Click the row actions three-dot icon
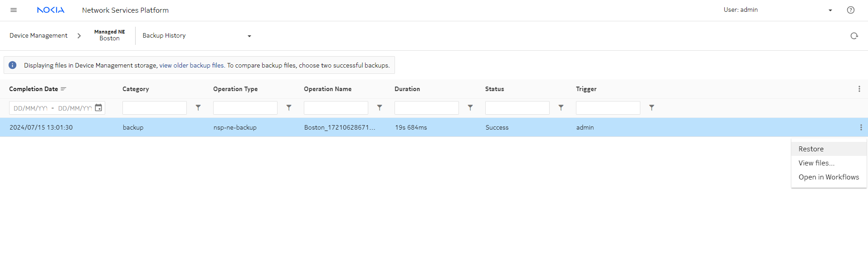 [x=861, y=128]
